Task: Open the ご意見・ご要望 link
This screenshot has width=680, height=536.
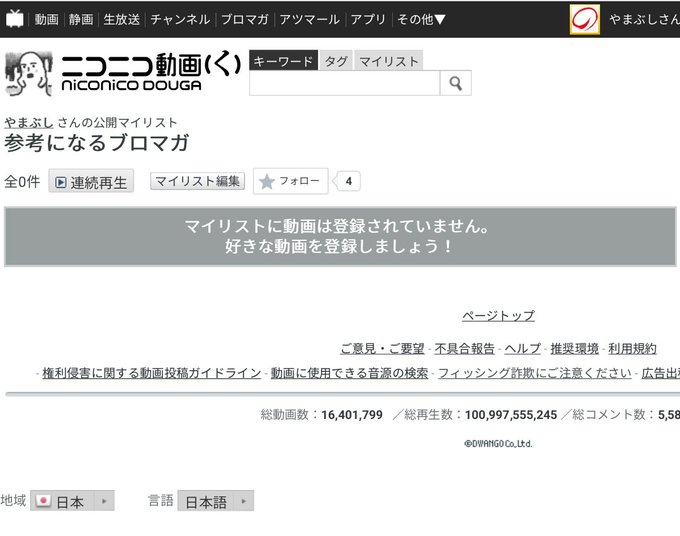Action: point(382,348)
